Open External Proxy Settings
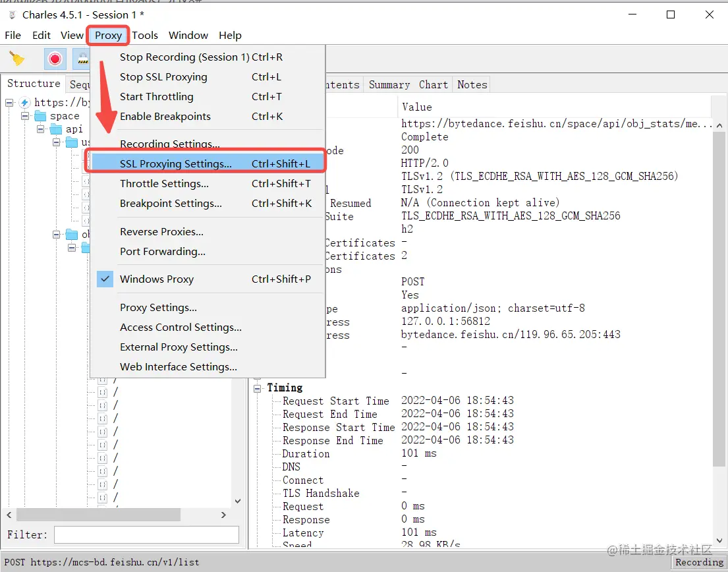The image size is (728, 572). pos(208,347)
